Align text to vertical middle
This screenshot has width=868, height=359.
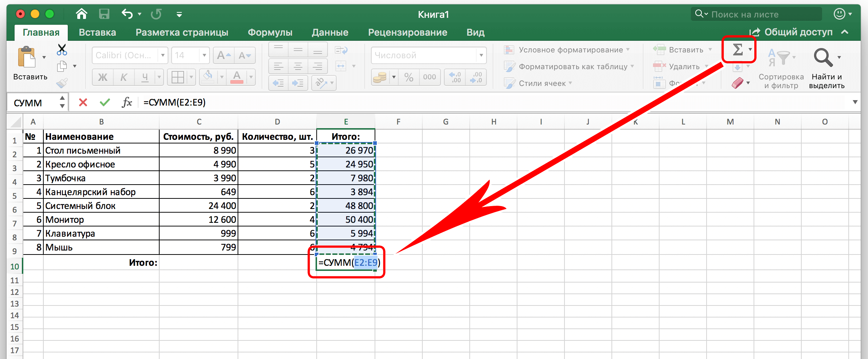298,49
